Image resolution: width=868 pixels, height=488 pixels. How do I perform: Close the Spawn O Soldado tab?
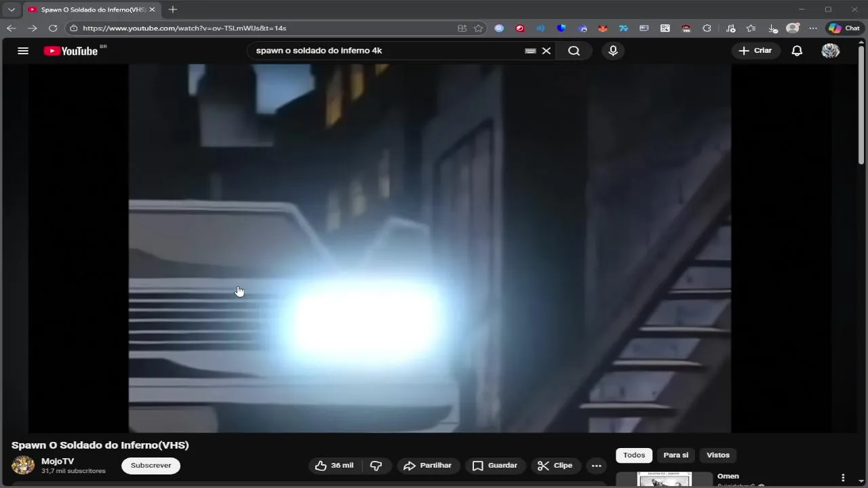tap(152, 9)
